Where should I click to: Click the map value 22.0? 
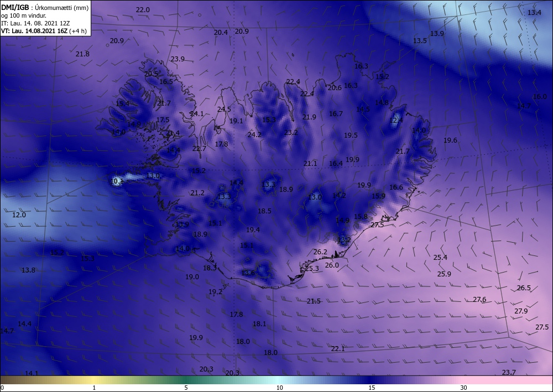point(143,10)
